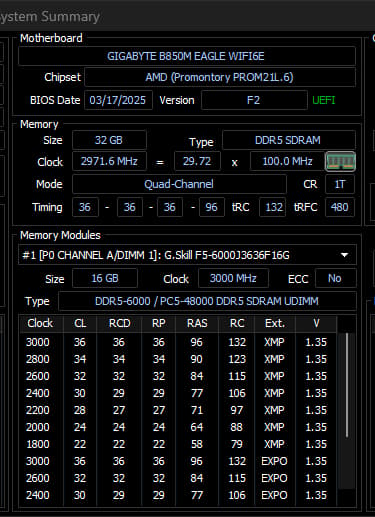The image size is (375, 517).
Task: Click the base clock value 100.0 MHz
Action: coord(287,161)
